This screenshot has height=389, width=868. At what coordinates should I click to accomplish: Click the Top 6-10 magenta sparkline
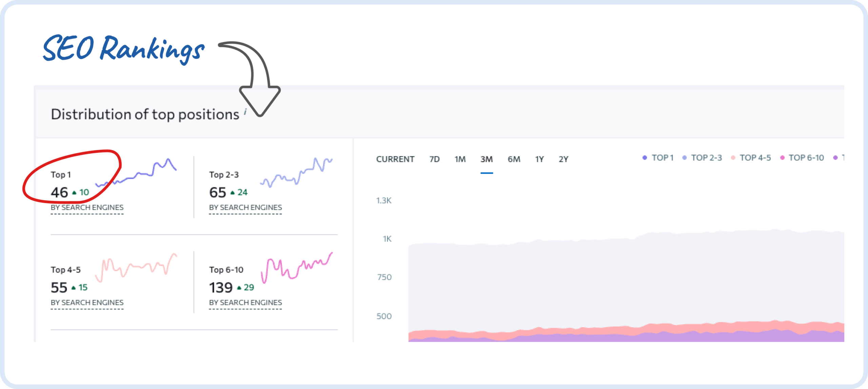coord(297,267)
